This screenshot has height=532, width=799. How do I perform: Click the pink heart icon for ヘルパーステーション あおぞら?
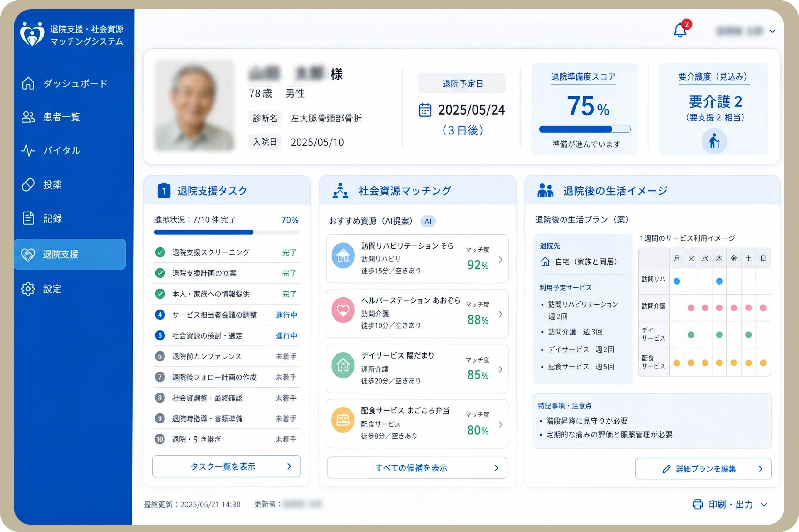pos(343,310)
